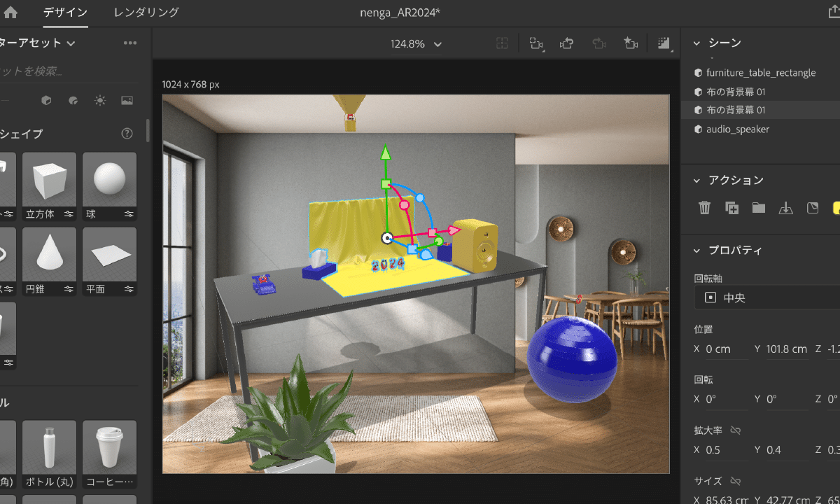Filter starter assets by materials icon
This screenshot has width=840, height=504.
[x=73, y=101]
